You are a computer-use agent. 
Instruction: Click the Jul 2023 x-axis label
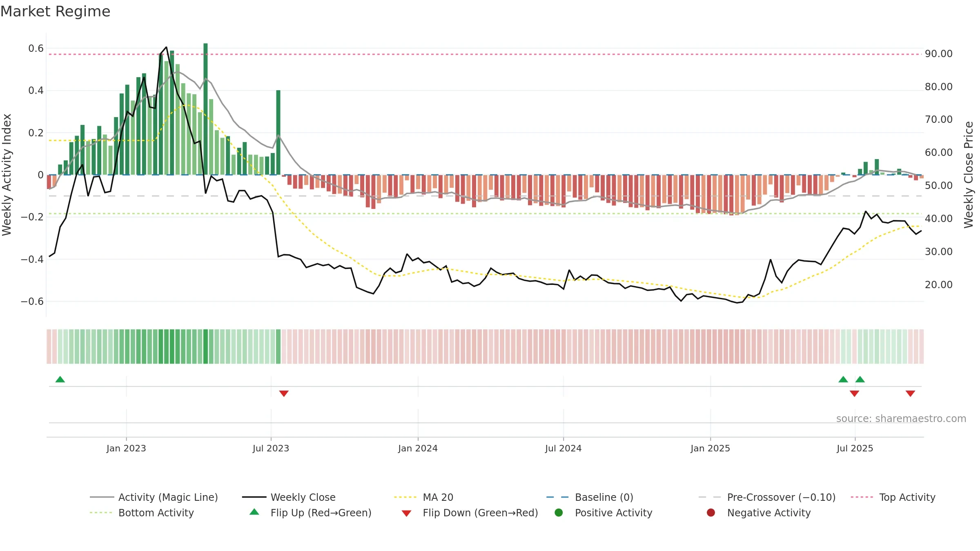[x=271, y=448]
